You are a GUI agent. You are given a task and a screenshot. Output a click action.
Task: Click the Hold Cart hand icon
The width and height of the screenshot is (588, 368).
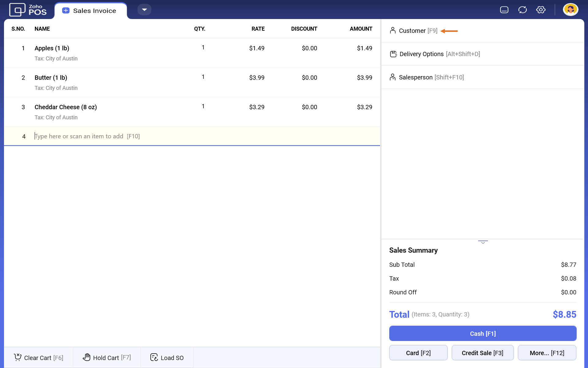pos(87,357)
